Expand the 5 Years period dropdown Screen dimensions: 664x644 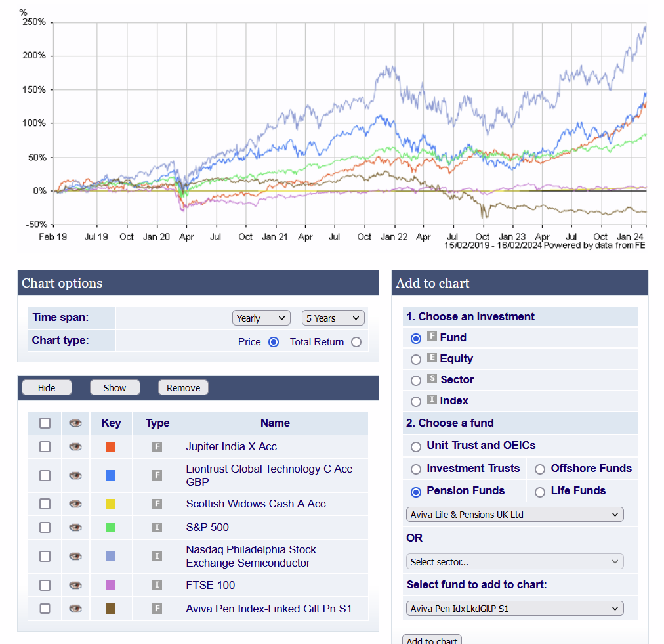[333, 318]
